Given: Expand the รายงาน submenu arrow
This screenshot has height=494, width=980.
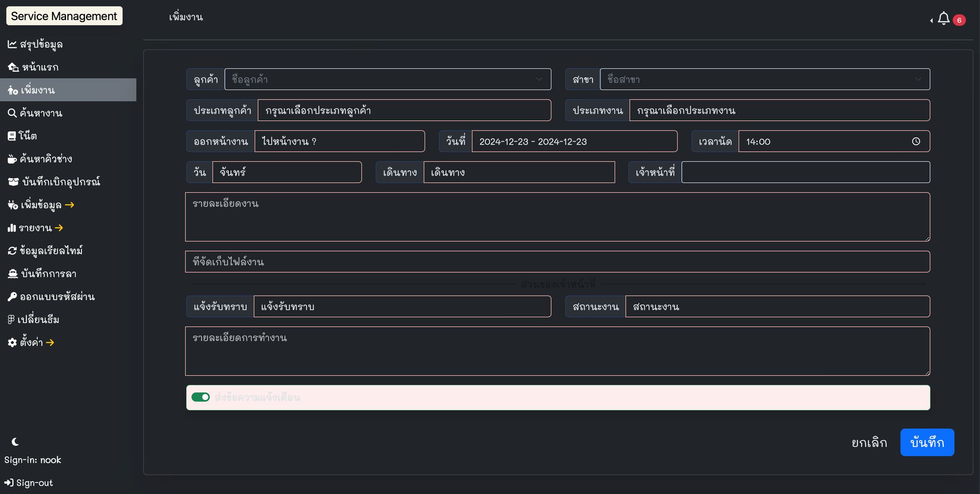Looking at the screenshot, I should coord(59,228).
